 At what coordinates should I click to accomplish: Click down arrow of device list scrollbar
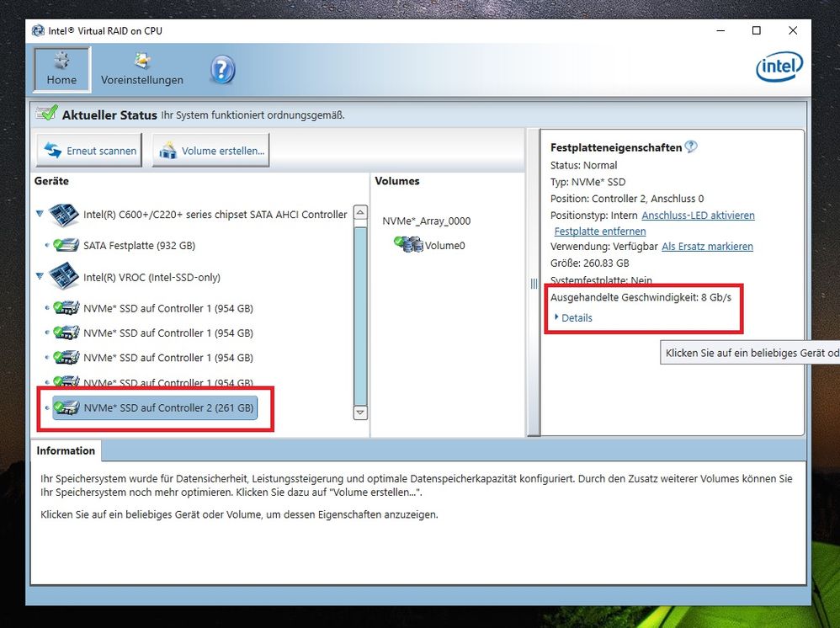pos(360,412)
